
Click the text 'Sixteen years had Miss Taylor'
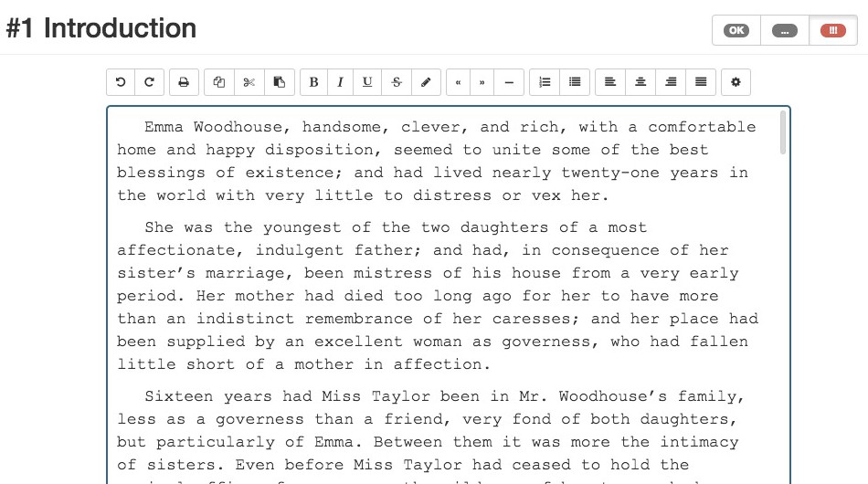(287, 396)
